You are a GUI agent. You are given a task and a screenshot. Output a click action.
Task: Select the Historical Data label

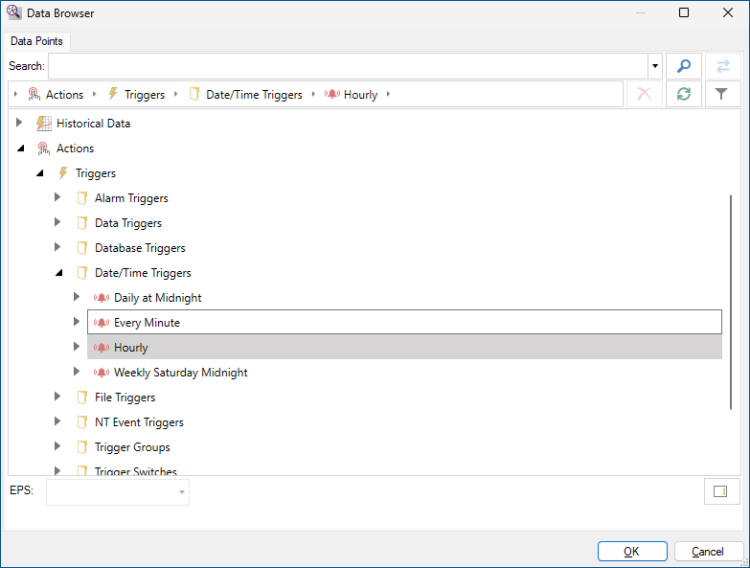click(93, 123)
